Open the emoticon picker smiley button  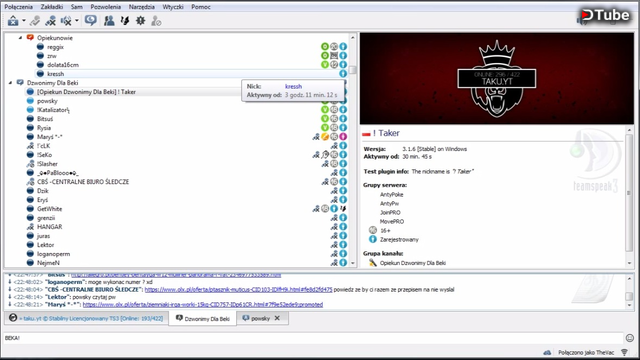point(630,338)
